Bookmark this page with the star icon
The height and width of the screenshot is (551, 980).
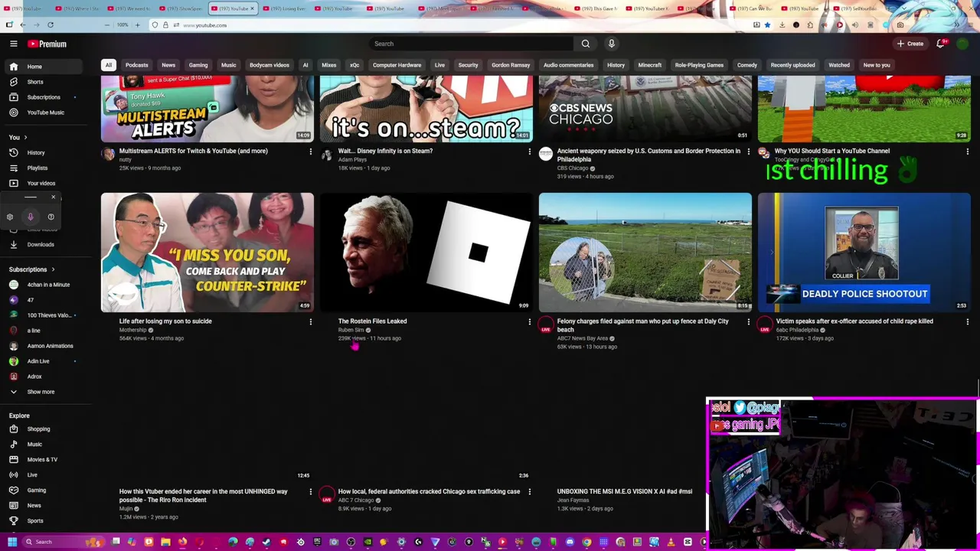tap(767, 24)
